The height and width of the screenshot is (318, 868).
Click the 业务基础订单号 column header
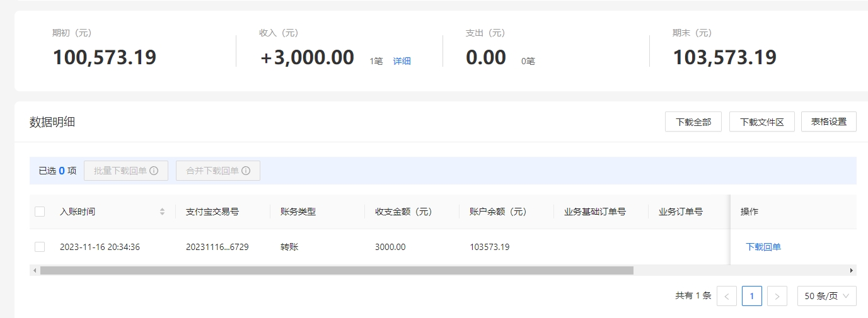pos(595,212)
